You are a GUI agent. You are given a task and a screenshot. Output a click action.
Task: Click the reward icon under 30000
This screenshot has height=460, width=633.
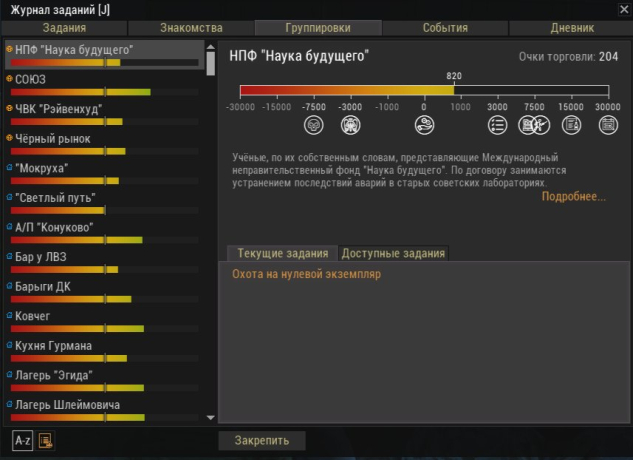[x=607, y=125]
